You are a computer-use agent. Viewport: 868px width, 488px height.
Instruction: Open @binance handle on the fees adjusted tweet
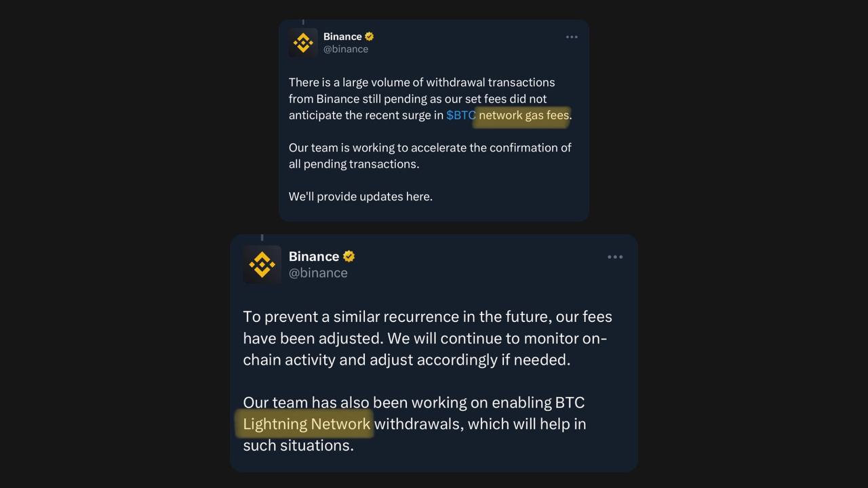click(318, 272)
